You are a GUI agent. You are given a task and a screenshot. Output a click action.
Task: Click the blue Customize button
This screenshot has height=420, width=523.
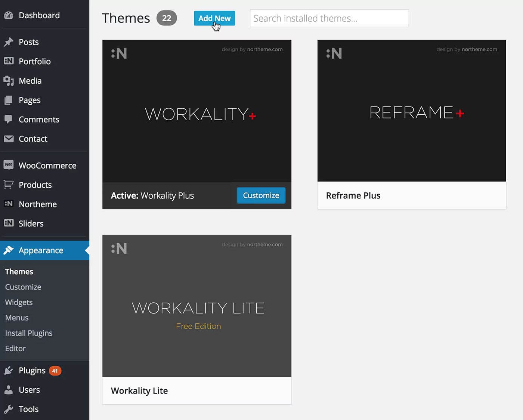click(261, 195)
